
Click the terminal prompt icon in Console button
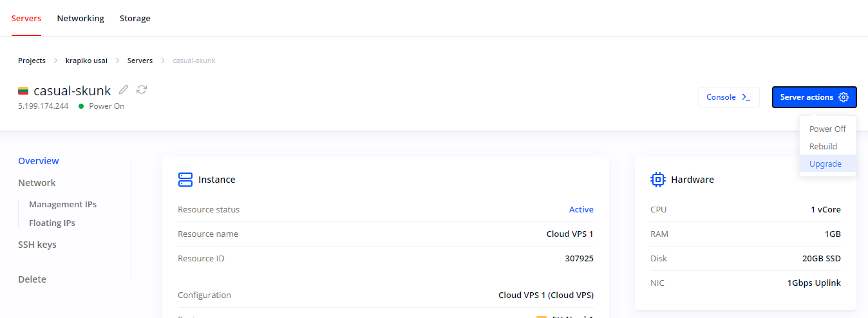[746, 97]
